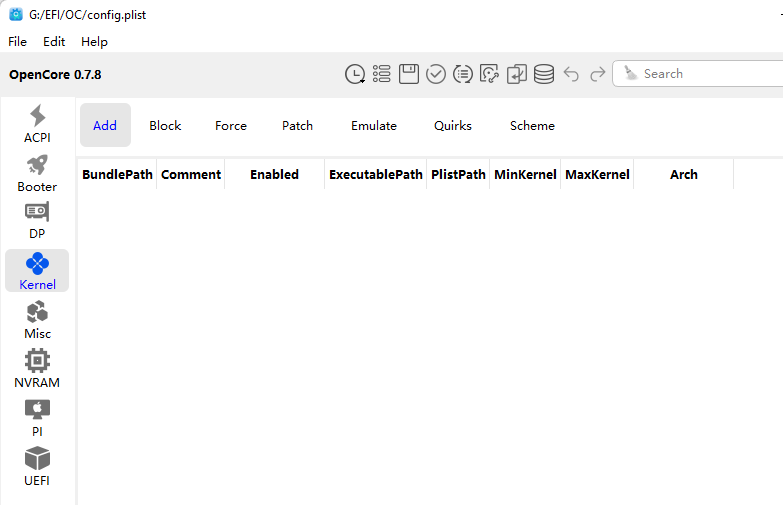
Task: Click the MinKernel column header
Action: (525, 174)
